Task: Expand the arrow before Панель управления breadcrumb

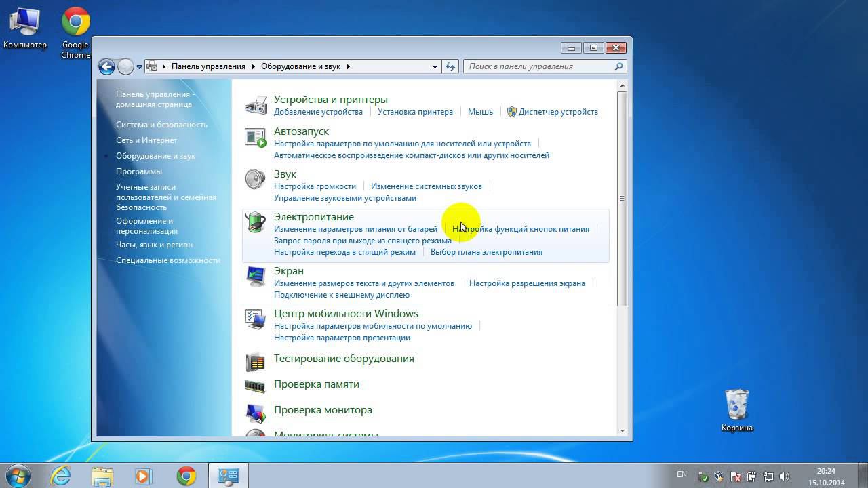Action: pyautogui.click(x=164, y=66)
